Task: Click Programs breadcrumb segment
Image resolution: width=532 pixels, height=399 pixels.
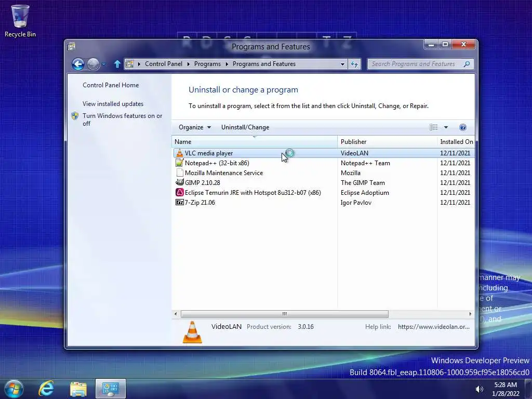Action: pos(207,64)
